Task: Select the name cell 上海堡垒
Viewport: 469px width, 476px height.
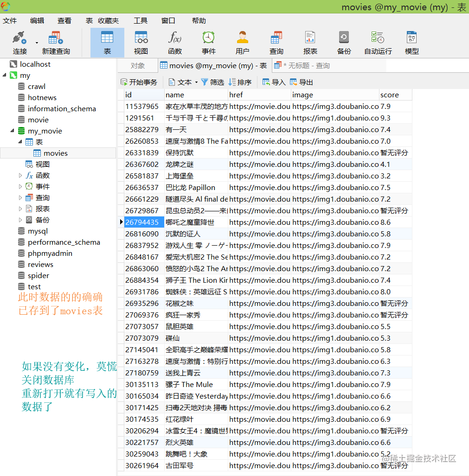Action: 196,176
